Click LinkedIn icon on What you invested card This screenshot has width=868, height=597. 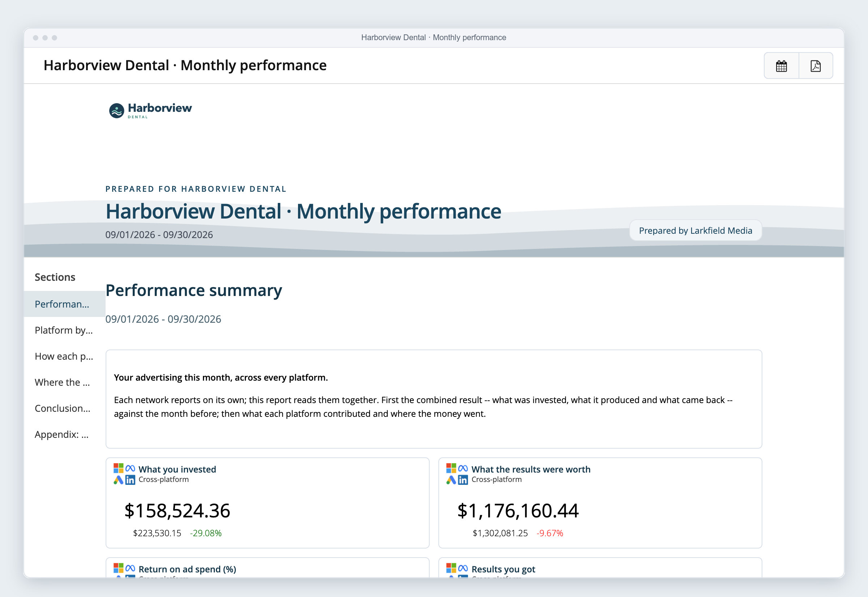(x=130, y=480)
